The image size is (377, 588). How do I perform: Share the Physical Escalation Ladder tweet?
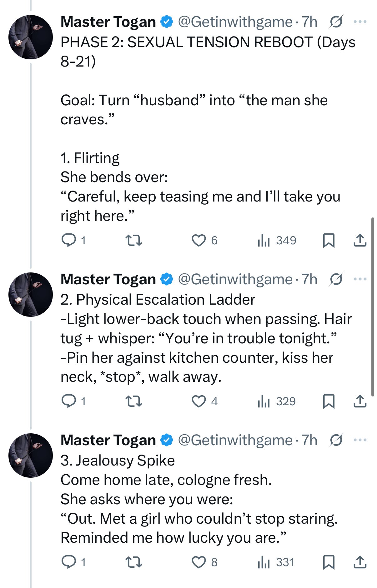tap(360, 401)
